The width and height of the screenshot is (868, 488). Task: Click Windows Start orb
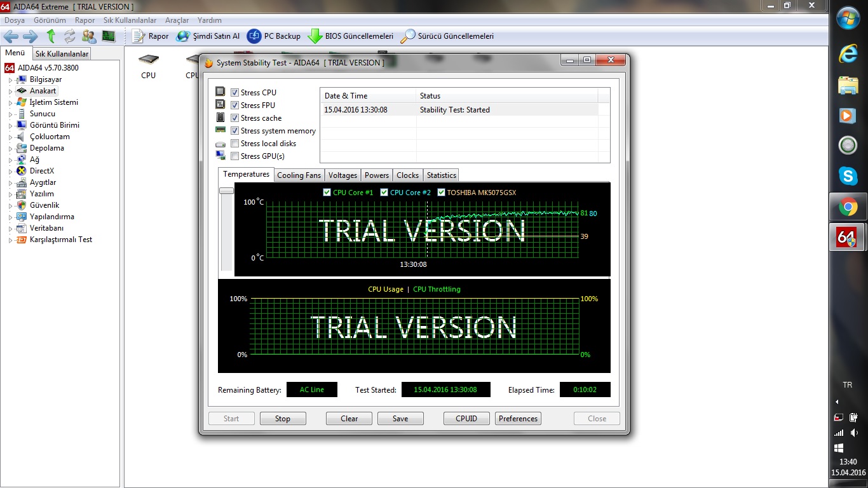pyautogui.click(x=848, y=19)
